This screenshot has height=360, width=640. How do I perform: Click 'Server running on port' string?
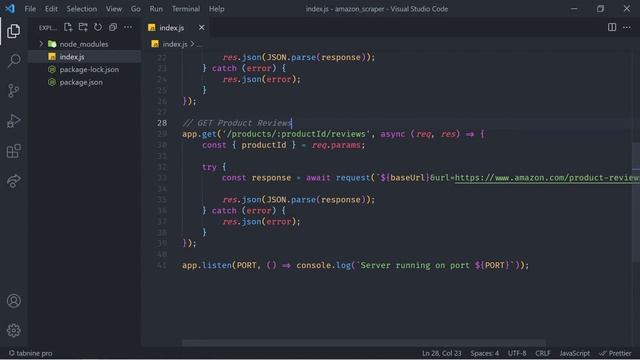[x=415, y=265]
